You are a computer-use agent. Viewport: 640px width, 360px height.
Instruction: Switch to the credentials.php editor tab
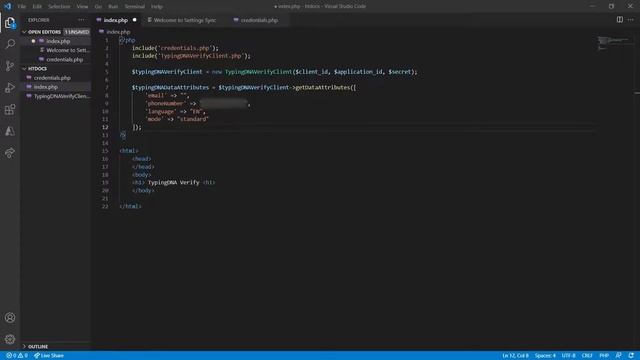click(258, 20)
